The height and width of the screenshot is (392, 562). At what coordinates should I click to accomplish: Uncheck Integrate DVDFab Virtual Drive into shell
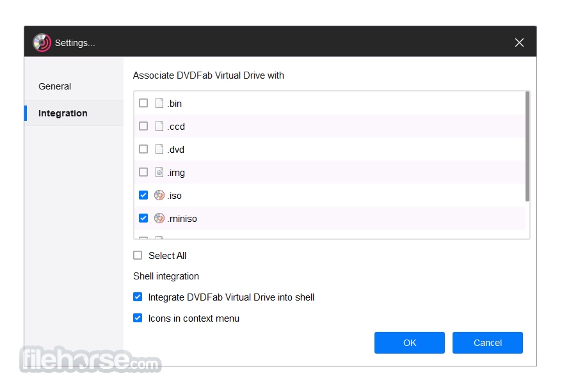[138, 297]
